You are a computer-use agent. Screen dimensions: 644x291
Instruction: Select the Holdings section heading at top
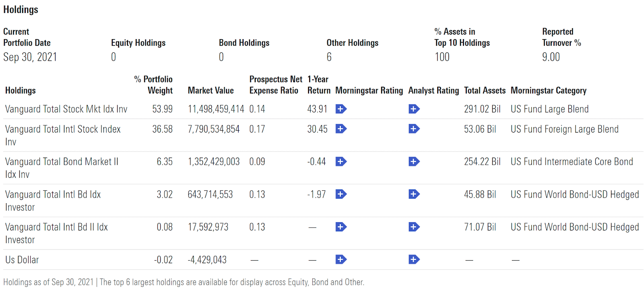point(21,9)
